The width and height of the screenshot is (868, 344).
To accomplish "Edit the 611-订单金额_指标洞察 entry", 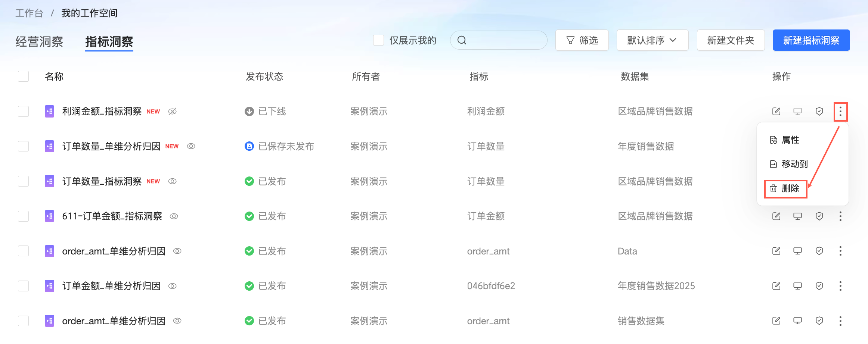I will pyautogui.click(x=776, y=216).
